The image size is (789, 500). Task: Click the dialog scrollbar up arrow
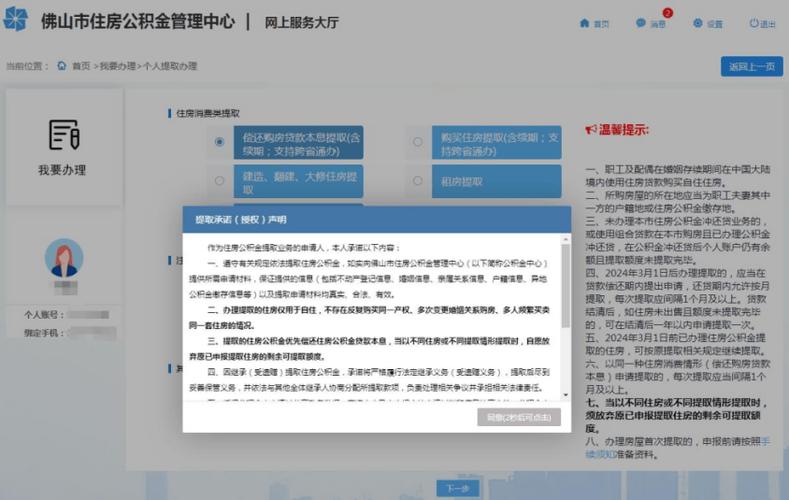coord(566,239)
